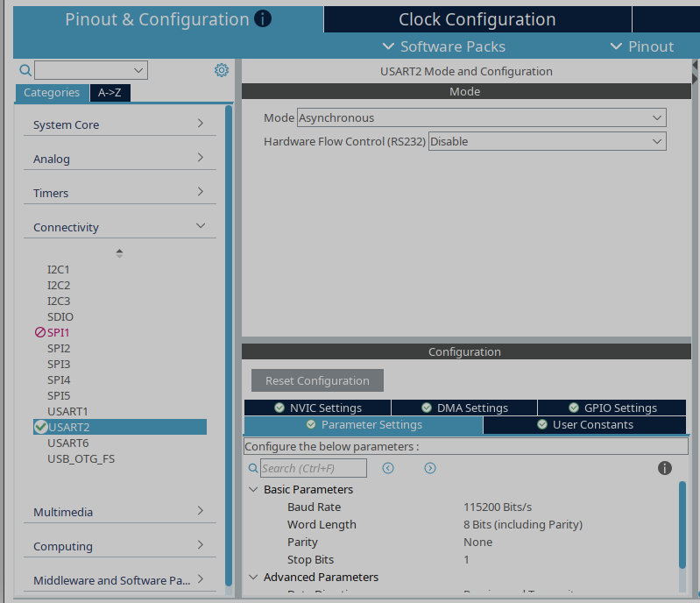The image size is (700, 603).
Task: Switch to the Clock Configuration tab
Action: (x=477, y=19)
